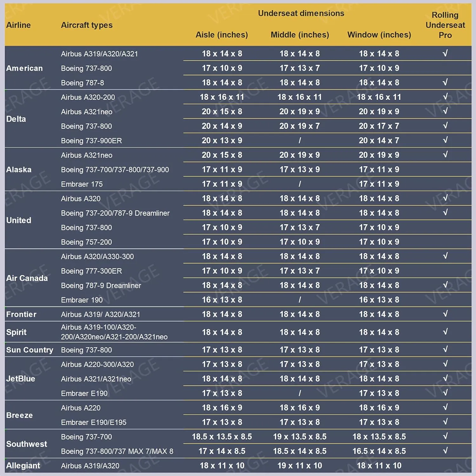This screenshot has width=476, height=476.
Task: Select the Aisle (inches) column header
Action: pyautogui.click(x=221, y=35)
